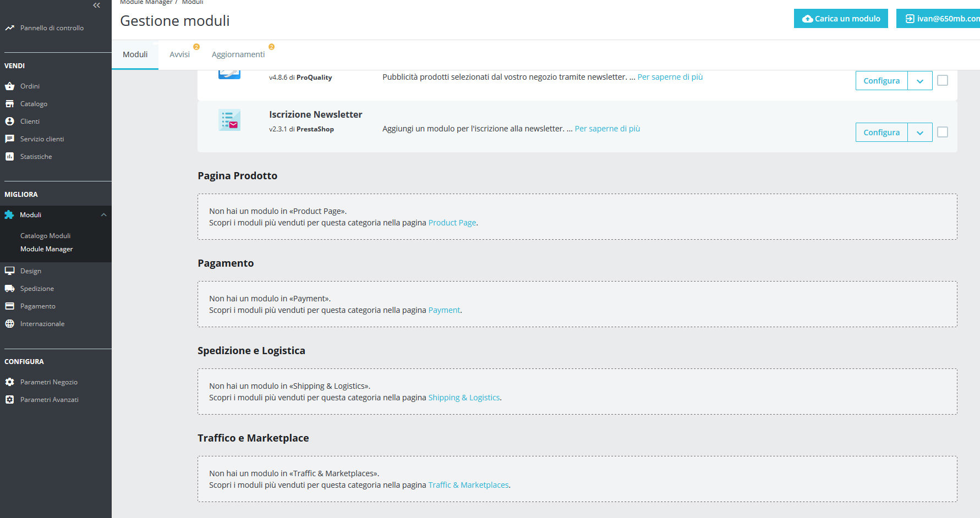The height and width of the screenshot is (518, 980).
Task: Click Configura for Iscrizione Newsletter
Action: point(882,133)
